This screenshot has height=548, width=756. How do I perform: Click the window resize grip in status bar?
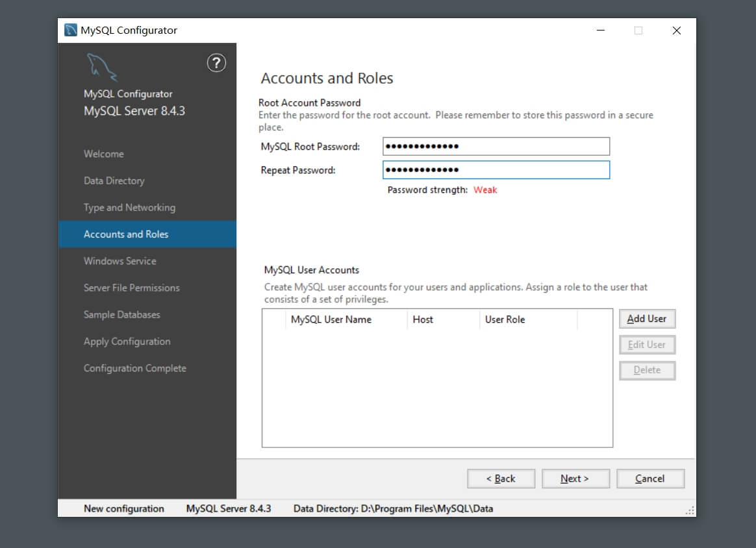pyautogui.click(x=690, y=511)
